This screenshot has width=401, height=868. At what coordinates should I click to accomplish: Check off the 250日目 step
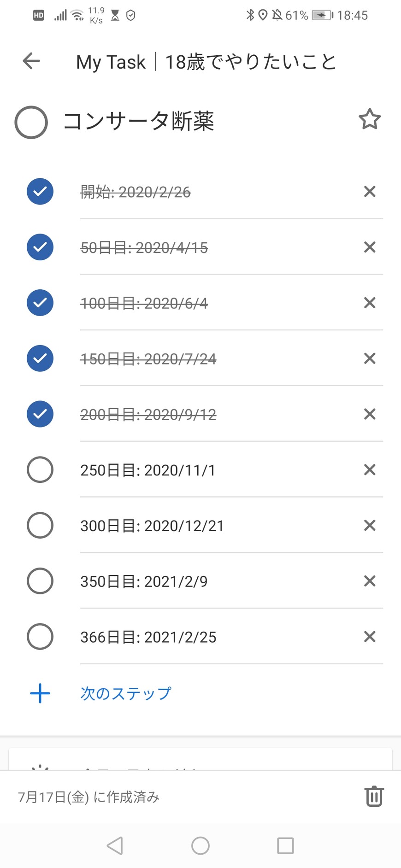tap(40, 469)
